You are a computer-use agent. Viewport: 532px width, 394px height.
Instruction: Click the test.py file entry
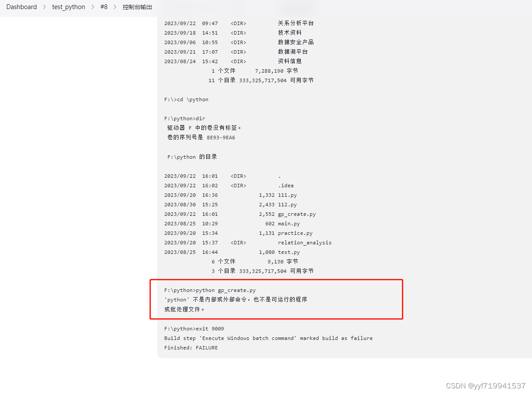tap(289, 252)
